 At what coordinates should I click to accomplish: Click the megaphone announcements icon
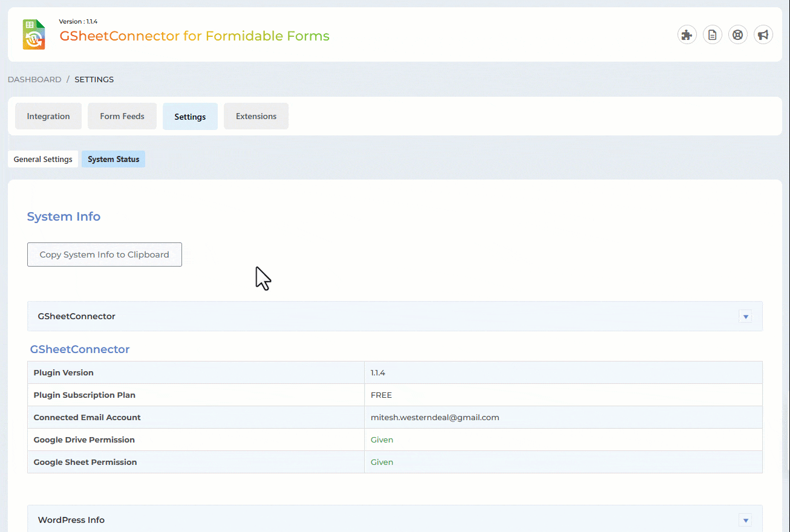[x=763, y=35]
